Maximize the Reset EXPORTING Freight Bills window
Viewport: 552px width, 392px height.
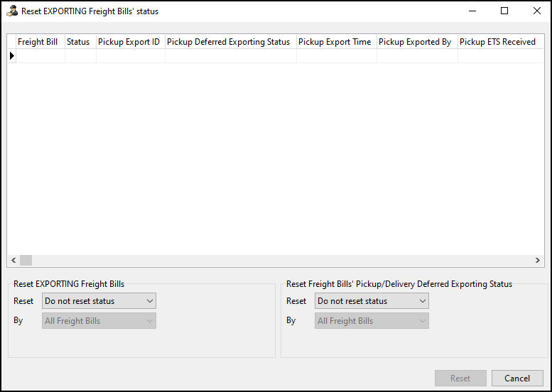coord(504,11)
